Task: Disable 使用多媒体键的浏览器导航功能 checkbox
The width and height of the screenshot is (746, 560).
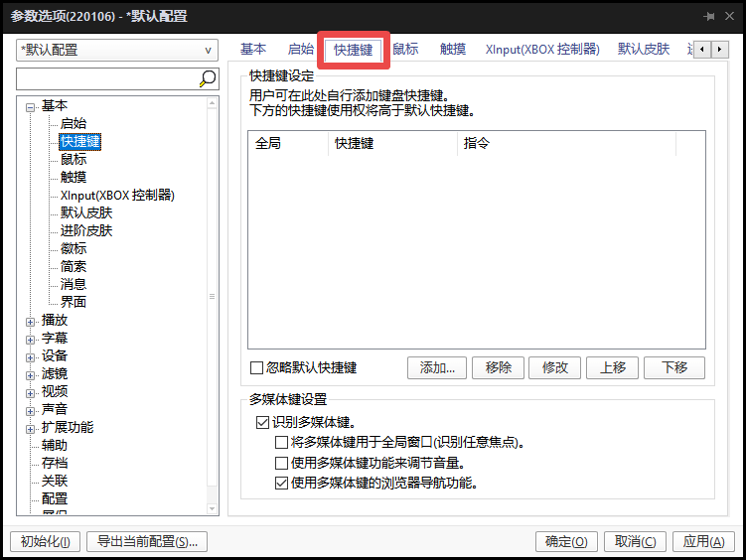Action: click(x=282, y=483)
